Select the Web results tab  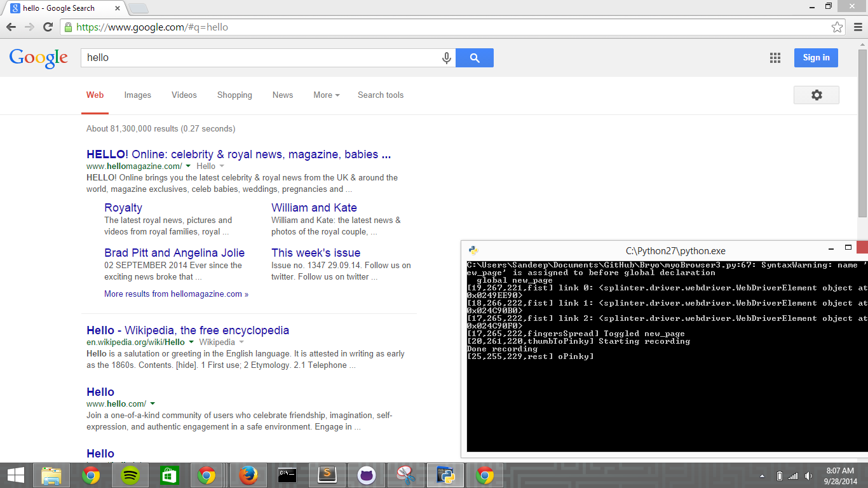click(x=95, y=95)
